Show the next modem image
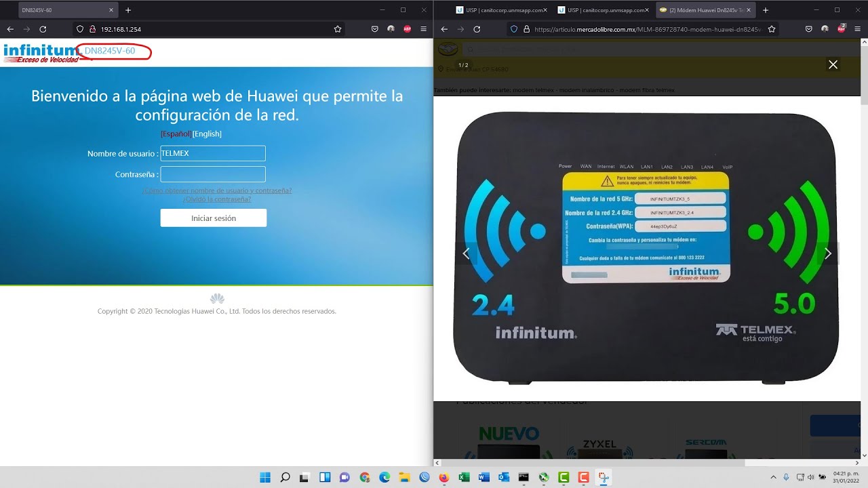This screenshot has width=868, height=488. tap(828, 253)
